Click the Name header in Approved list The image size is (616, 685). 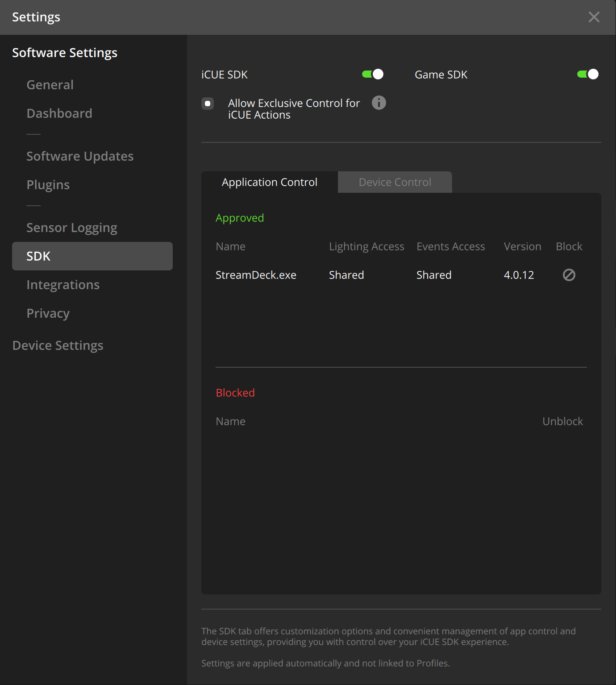coord(230,246)
